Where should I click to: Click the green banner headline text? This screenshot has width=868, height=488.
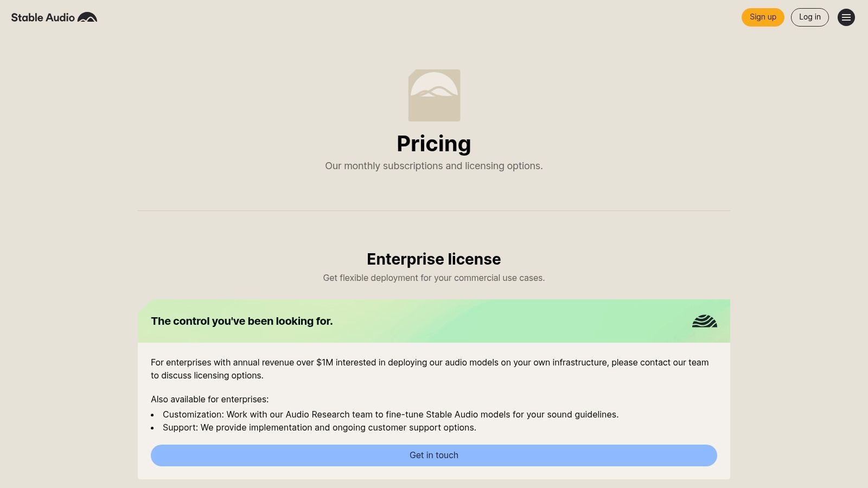[241, 321]
